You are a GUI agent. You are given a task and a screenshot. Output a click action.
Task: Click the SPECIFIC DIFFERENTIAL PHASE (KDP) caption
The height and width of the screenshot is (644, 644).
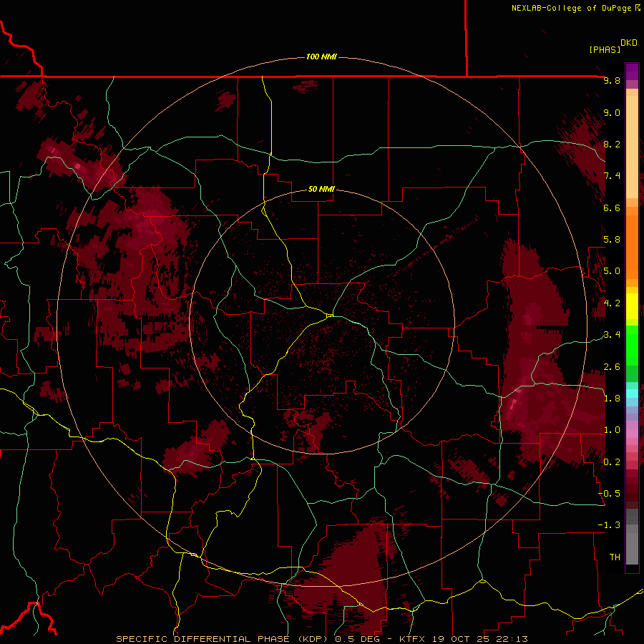(223, 639)
